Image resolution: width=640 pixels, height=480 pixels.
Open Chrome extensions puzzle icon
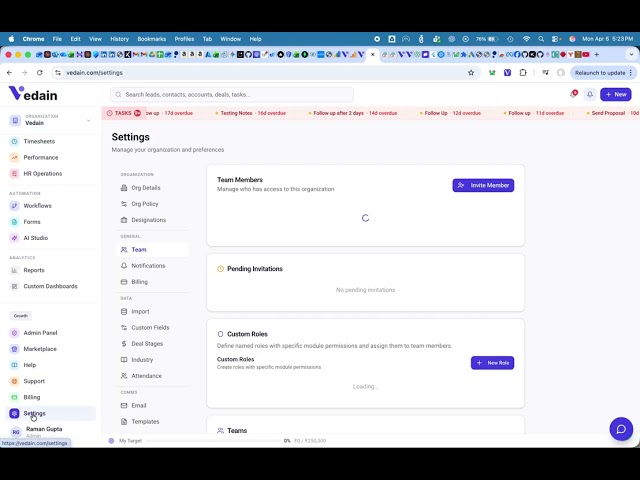[523, 73]
